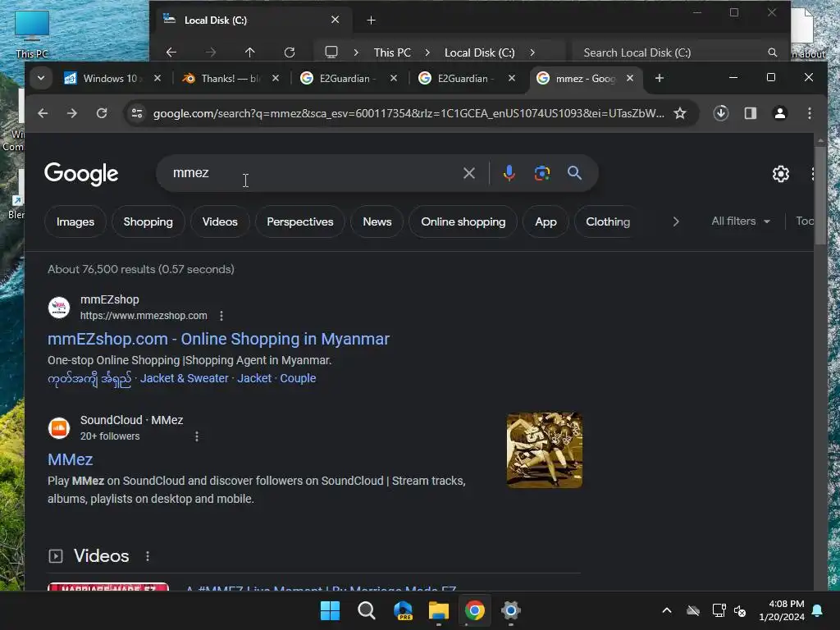This screenshot has height=630, width=840.
Task: Open Microsoft Edge PRE from taskbar
Action: coord(403,610)
